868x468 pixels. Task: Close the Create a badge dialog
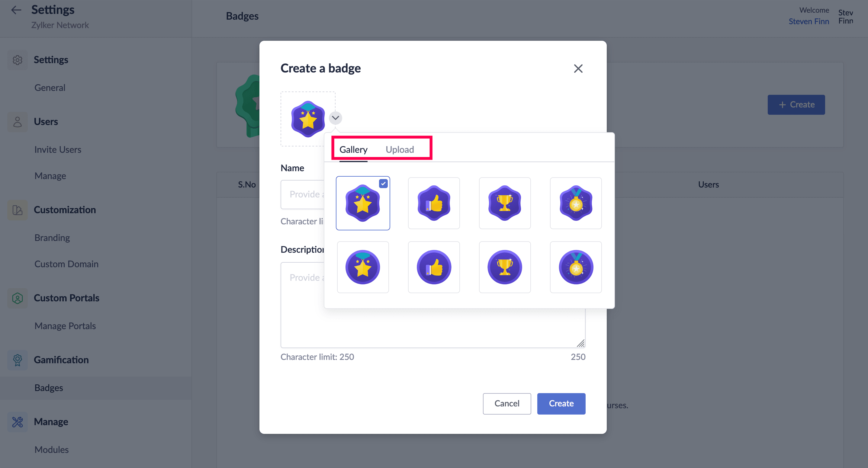tap(578, 69)
